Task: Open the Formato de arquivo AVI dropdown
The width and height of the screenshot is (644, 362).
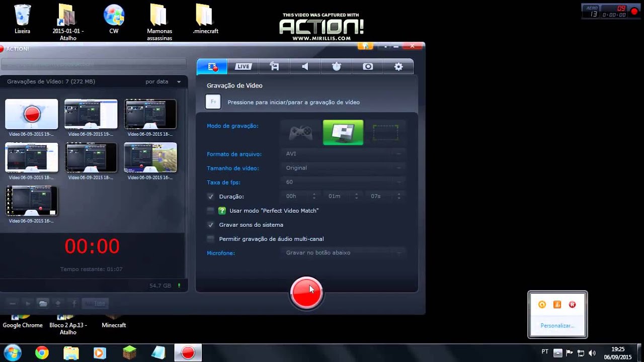Action: pyautogui.click(x=344, y=154)
